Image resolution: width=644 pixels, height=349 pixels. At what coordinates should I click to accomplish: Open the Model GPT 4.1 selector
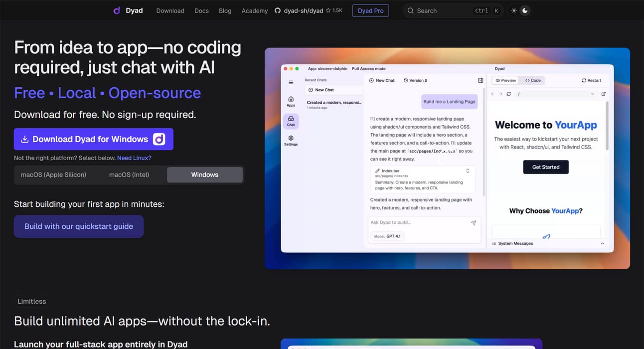pos(387,236)
